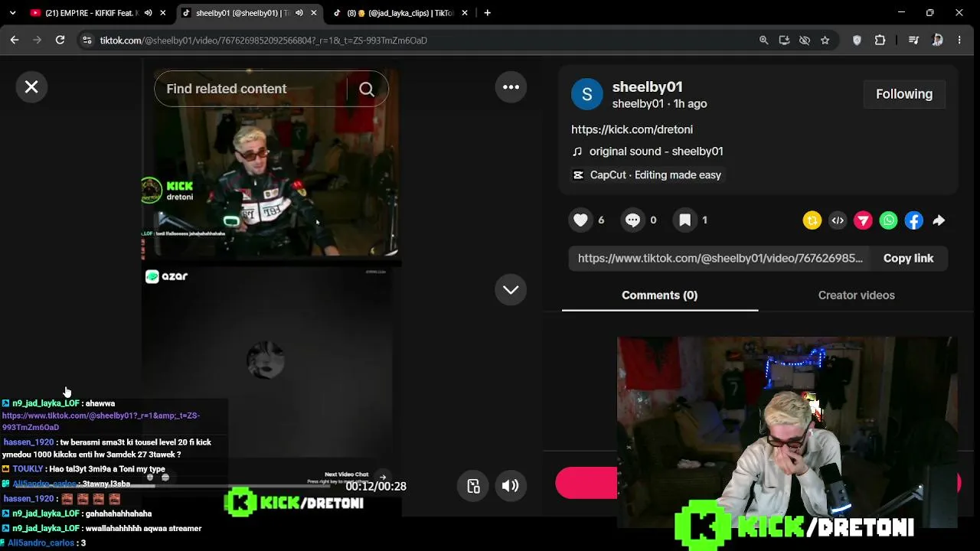This screenshot has height=551, width=980.
Task: Open the zoom magnifier in address bar
Action: [763, 41]
